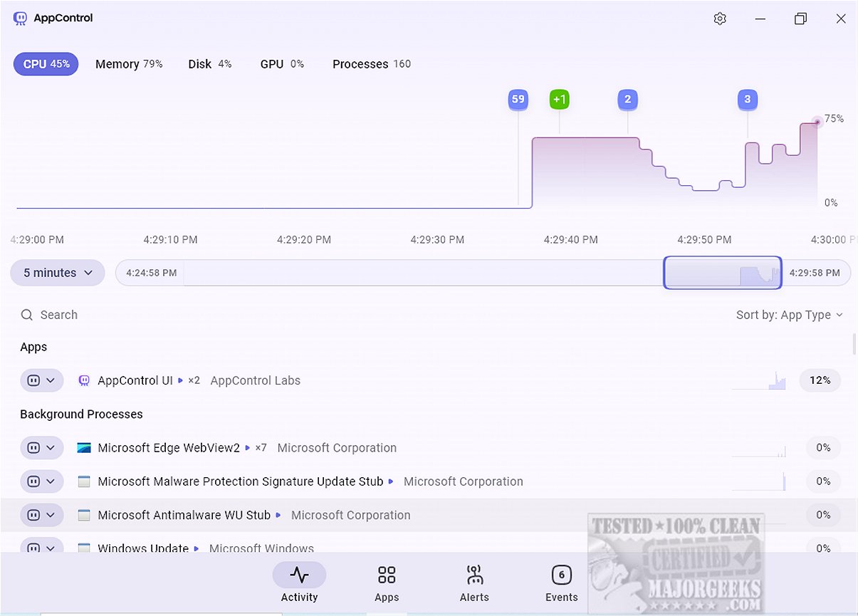The width and height of the screenshot is (858, 616).
Task: Click the timeline range selector window
Action: click(722, 273)
